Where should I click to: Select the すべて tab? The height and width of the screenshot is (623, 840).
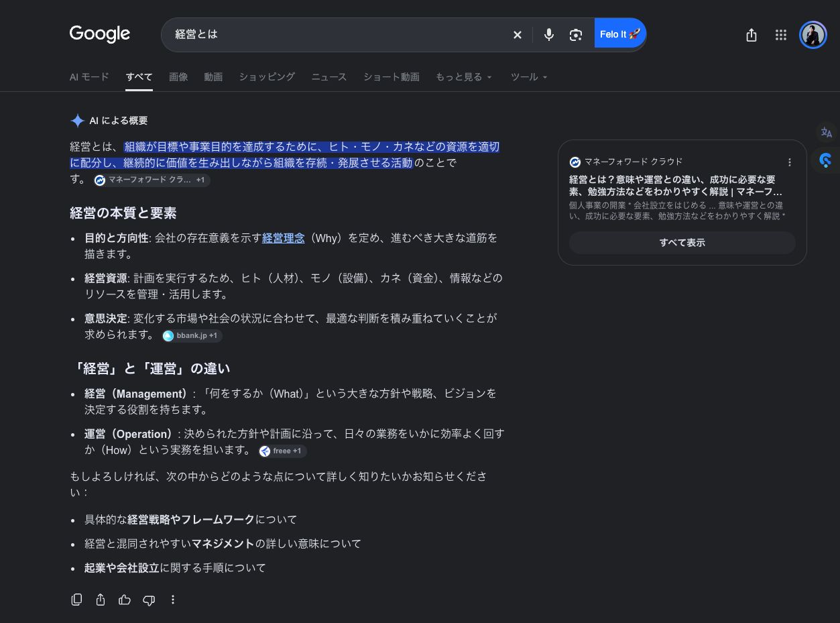[x=139, y=77]
